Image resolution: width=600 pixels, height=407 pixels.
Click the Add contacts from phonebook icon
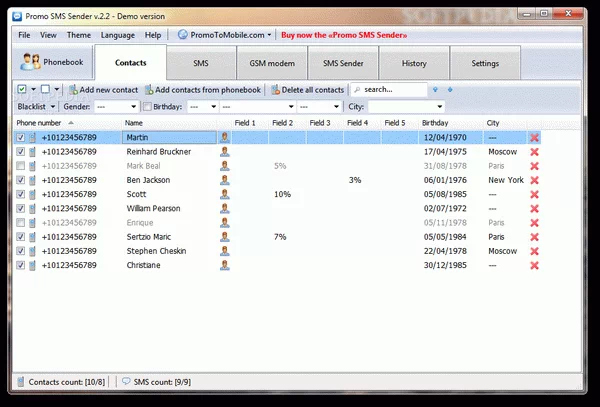pos(149,90)
